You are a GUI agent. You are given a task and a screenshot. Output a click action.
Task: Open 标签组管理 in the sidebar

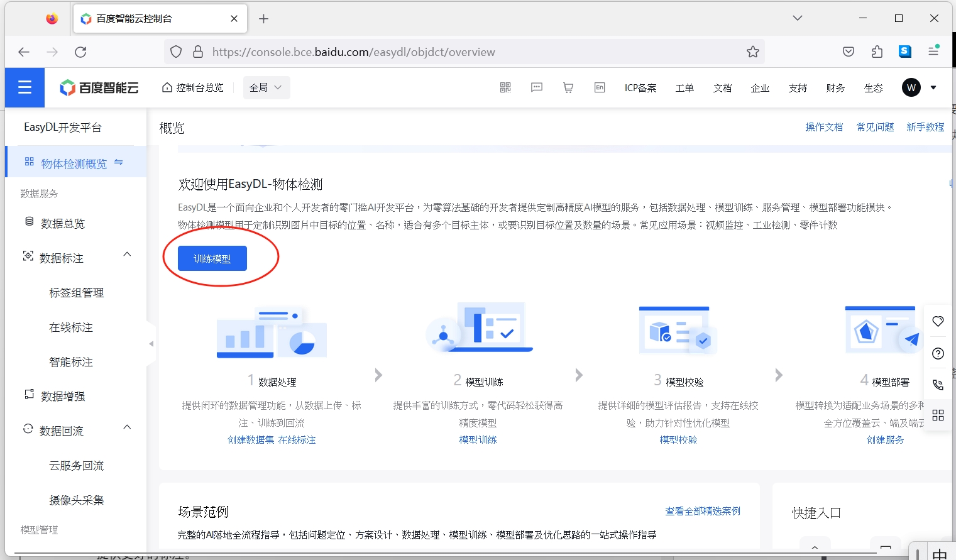pyautogui.click(x=77, y=293)
